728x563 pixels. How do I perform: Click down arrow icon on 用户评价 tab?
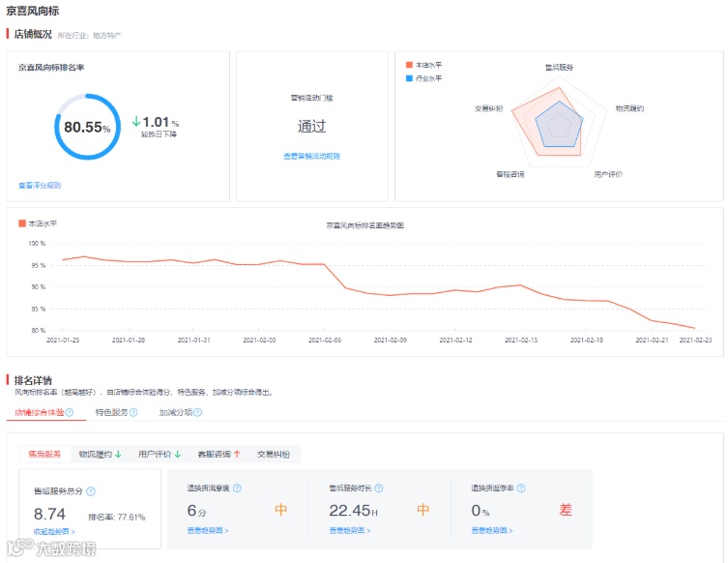click(x=178, y=455)
